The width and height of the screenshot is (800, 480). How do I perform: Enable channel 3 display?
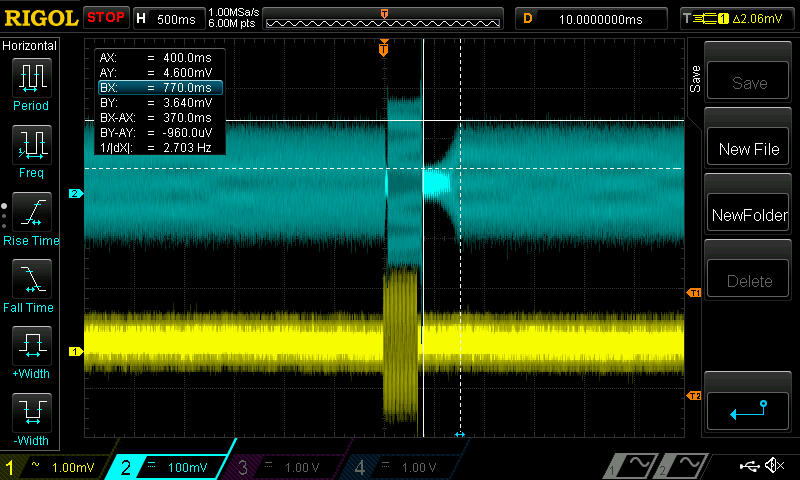pos(287,467)
